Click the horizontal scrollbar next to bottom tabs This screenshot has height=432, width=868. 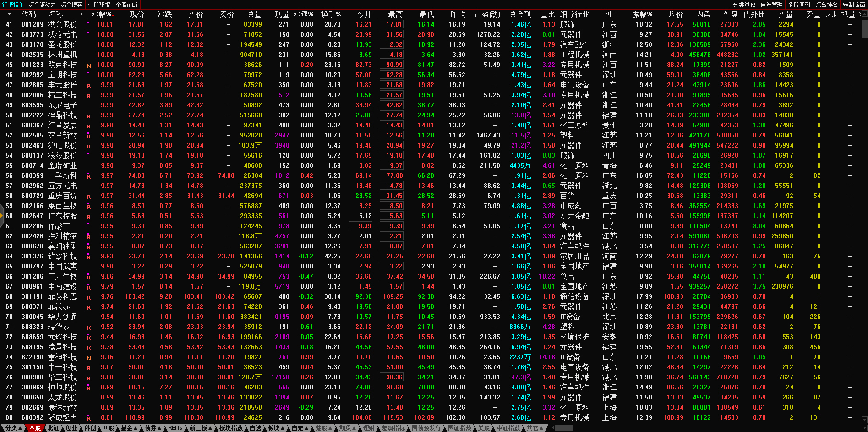tap(564, 428)
